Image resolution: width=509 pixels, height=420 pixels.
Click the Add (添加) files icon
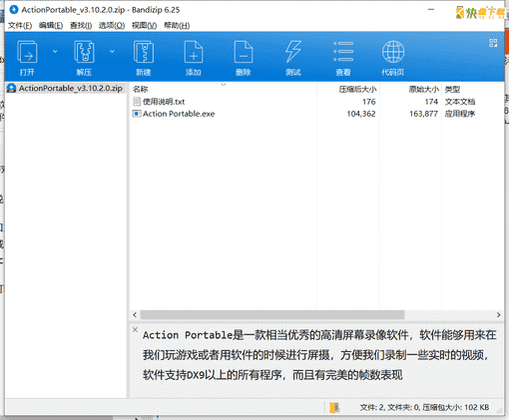pyautogui.click(x=194, y=52)
